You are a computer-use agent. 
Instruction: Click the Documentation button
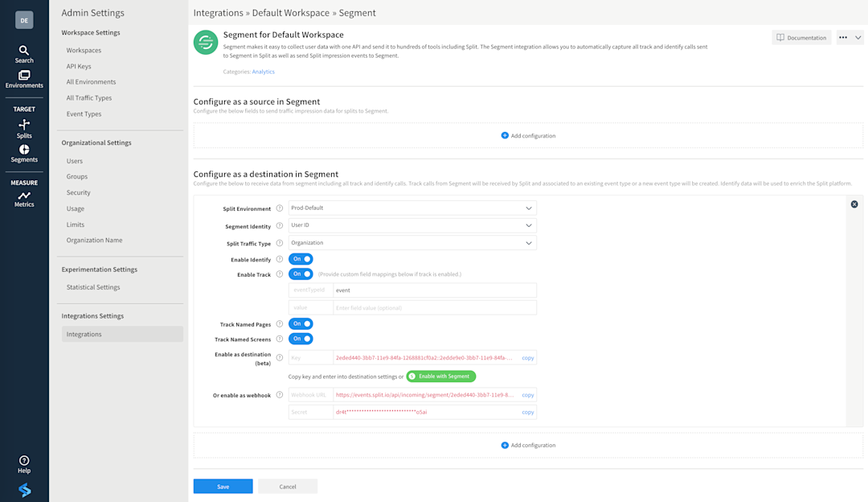(801, 38)
